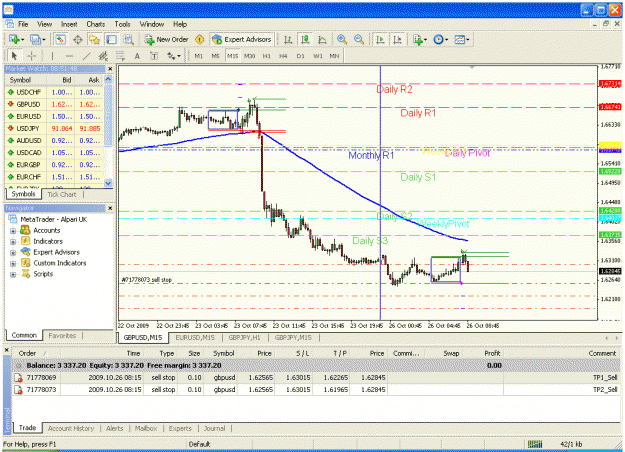625x452 pixels.
Task: Select order 71778073 row
Action: 316,389
